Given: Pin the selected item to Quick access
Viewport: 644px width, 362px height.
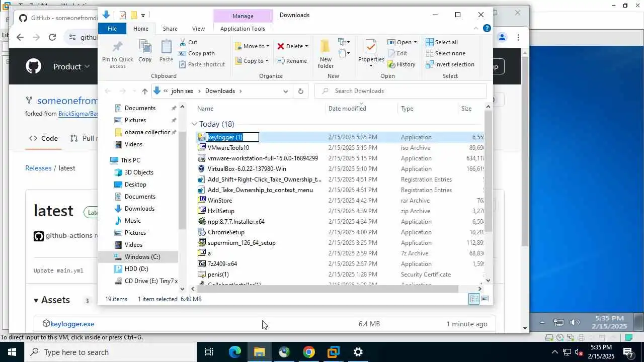Looking at the screenshot, I should click(117, 54).
